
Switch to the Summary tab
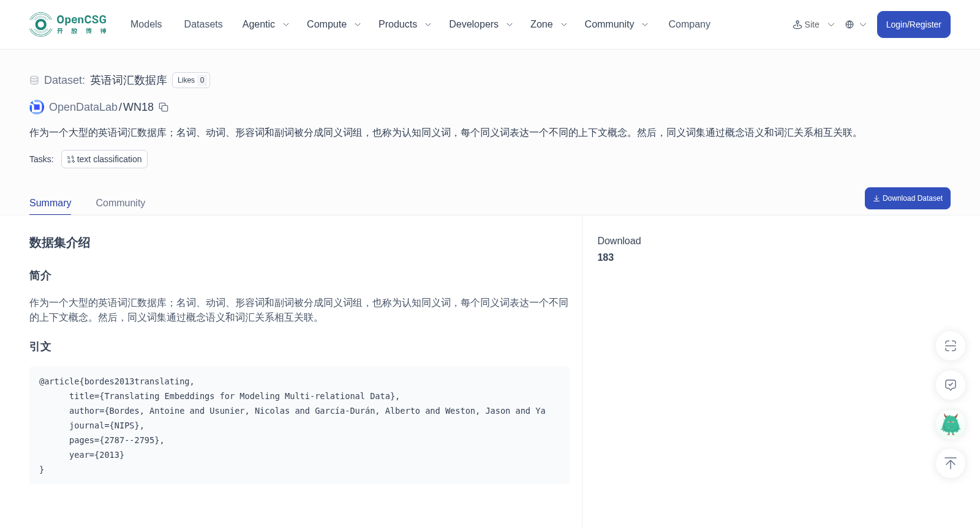coord(50,203)
